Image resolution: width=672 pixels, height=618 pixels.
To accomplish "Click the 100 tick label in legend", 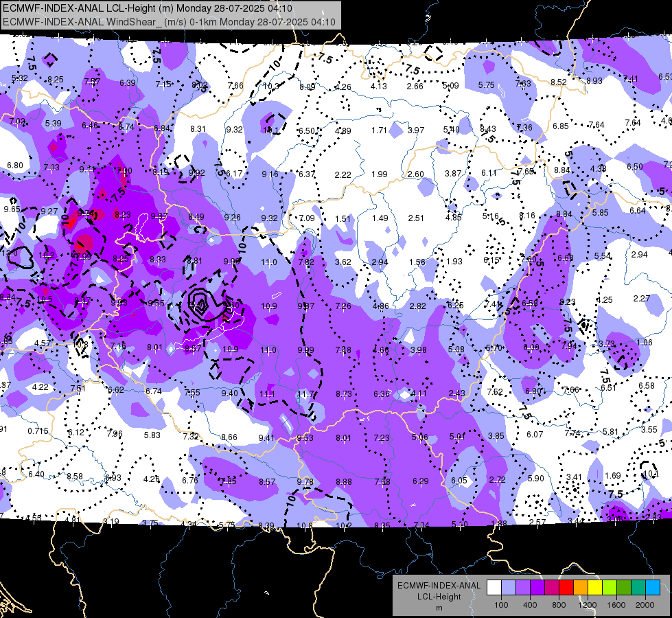I will [501, 605].
